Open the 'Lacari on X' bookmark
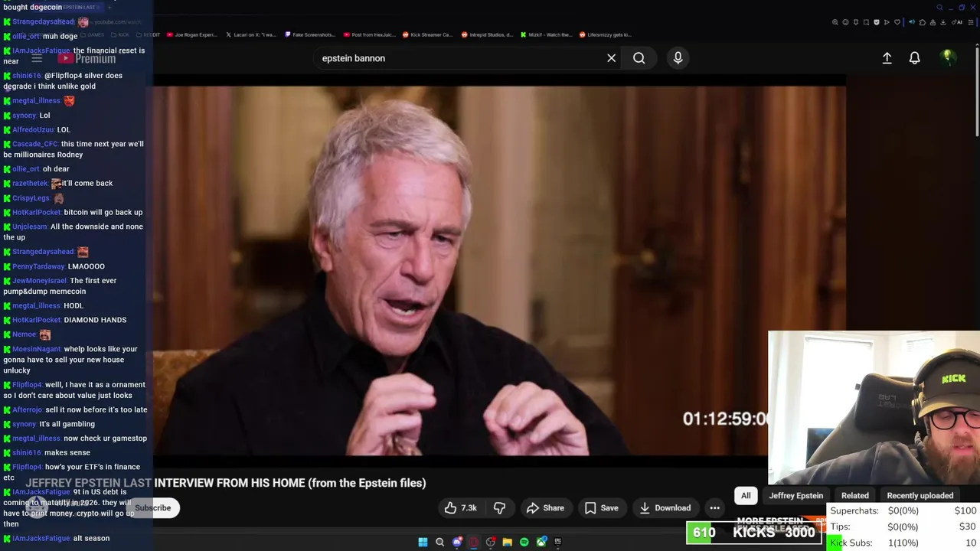 coord(251,34)
